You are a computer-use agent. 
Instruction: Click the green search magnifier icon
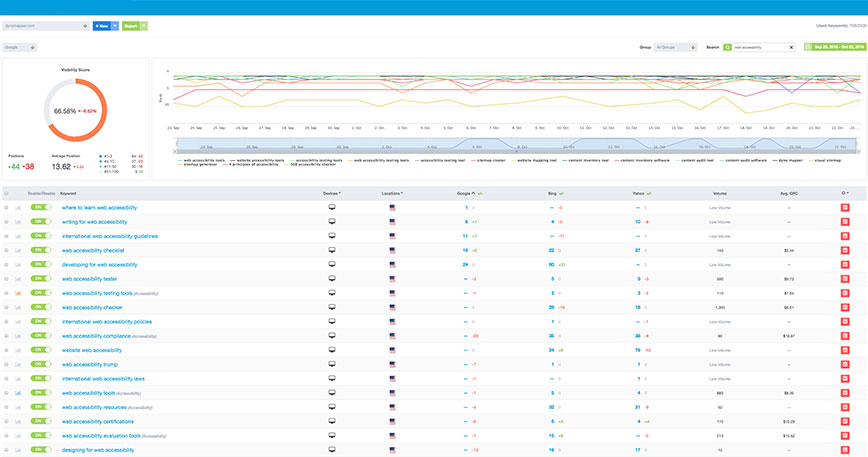point(727,47)
